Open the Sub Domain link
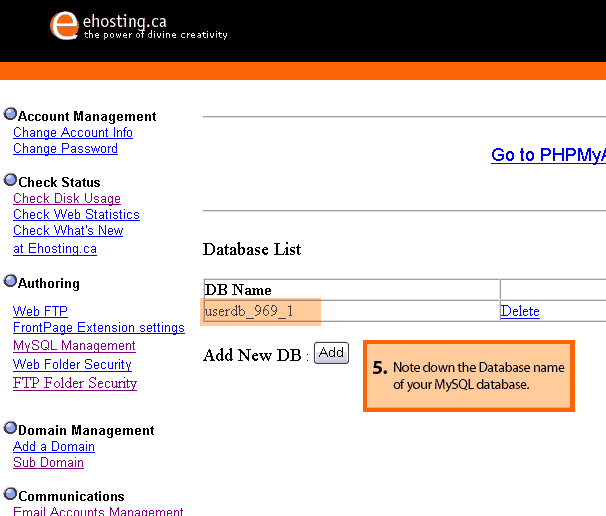This screenshot has height=516, width=606. pyautogui.click(x=48, y=463)
